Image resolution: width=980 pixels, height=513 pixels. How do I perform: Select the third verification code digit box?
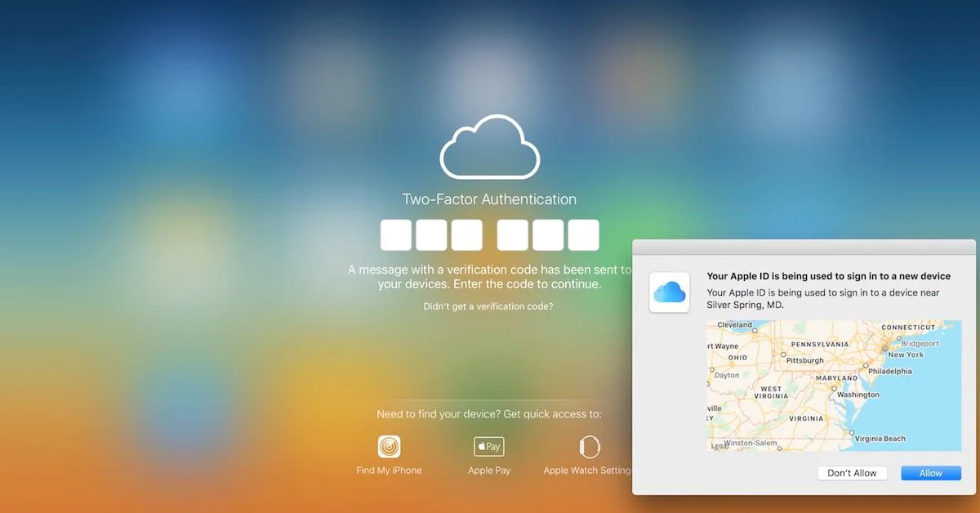click(x=466, y=235)
